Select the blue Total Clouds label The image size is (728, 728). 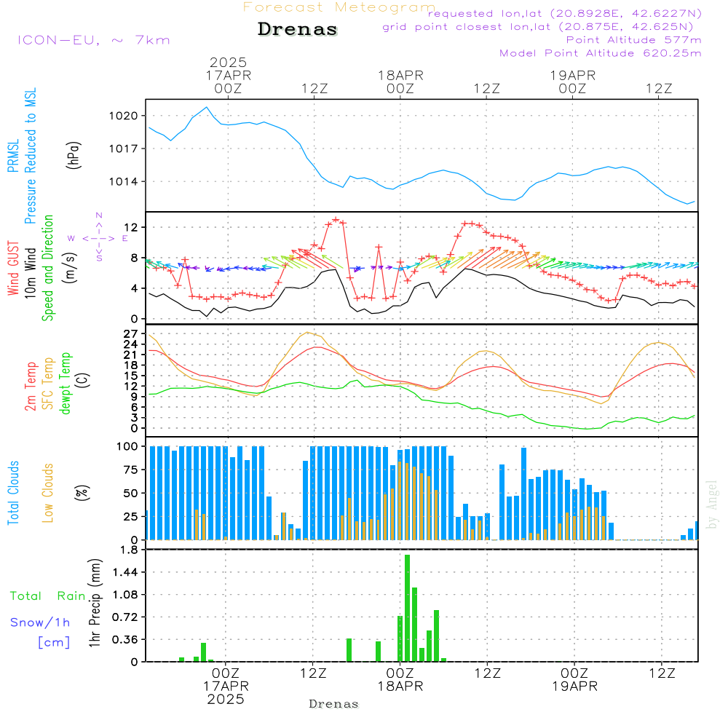tap(13, 493)
